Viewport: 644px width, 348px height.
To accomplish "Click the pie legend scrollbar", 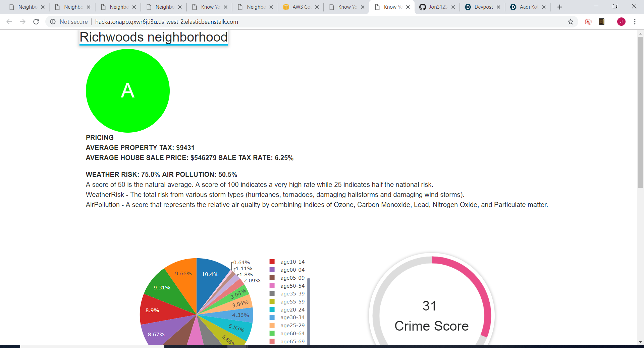I will point(309,311).
